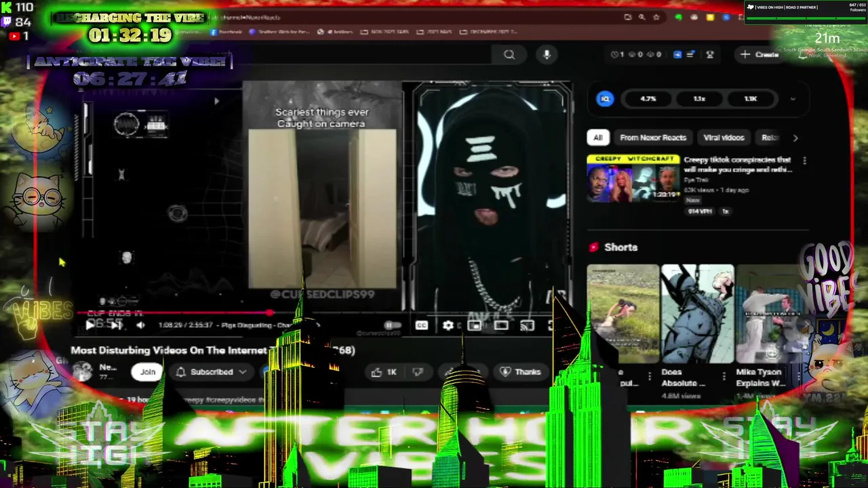This screenshot has width=868, height=488.
Task: Open the Does Absolute Short thumbnail
Action: click(x=697, y=313)
